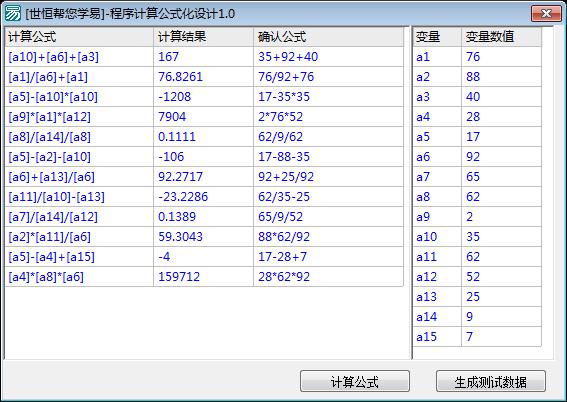Click confirmed formula 62/35-25
This screenshot has height=402, width=567.
point(284,197)
